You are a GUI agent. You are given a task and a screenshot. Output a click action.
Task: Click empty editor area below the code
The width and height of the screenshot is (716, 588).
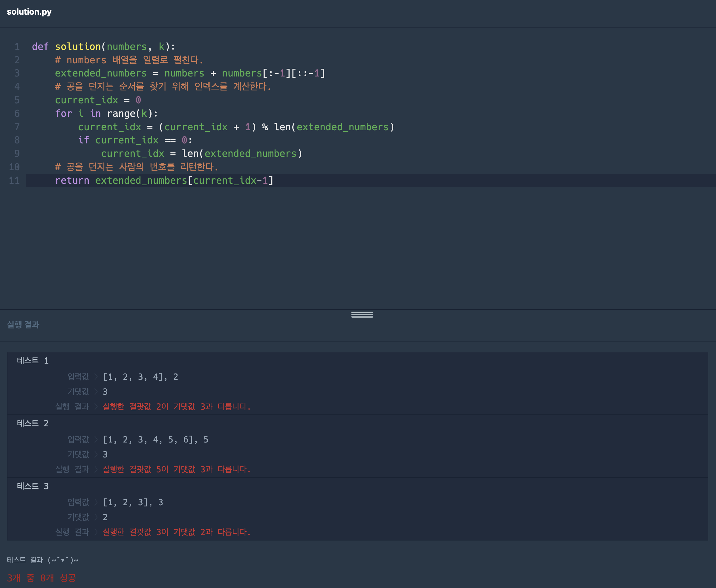point(339,247)
